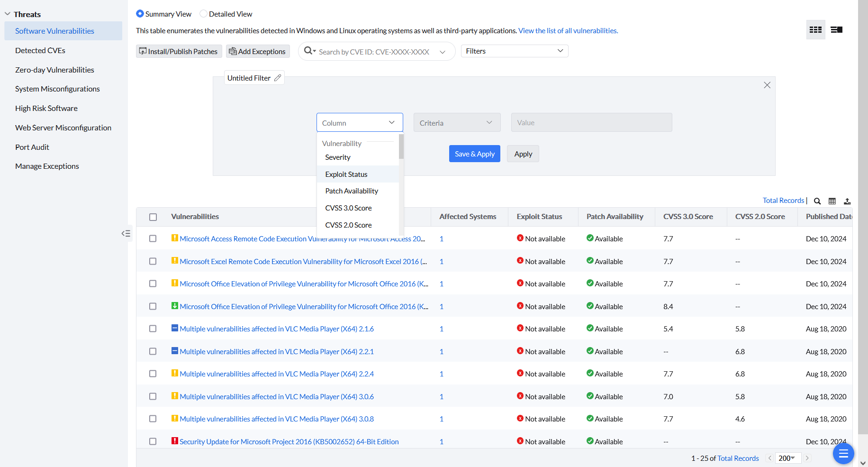The width and height of the screenshot is (868, 467).
Task: Switch to list layout view icon
Action: coord(836,30)
